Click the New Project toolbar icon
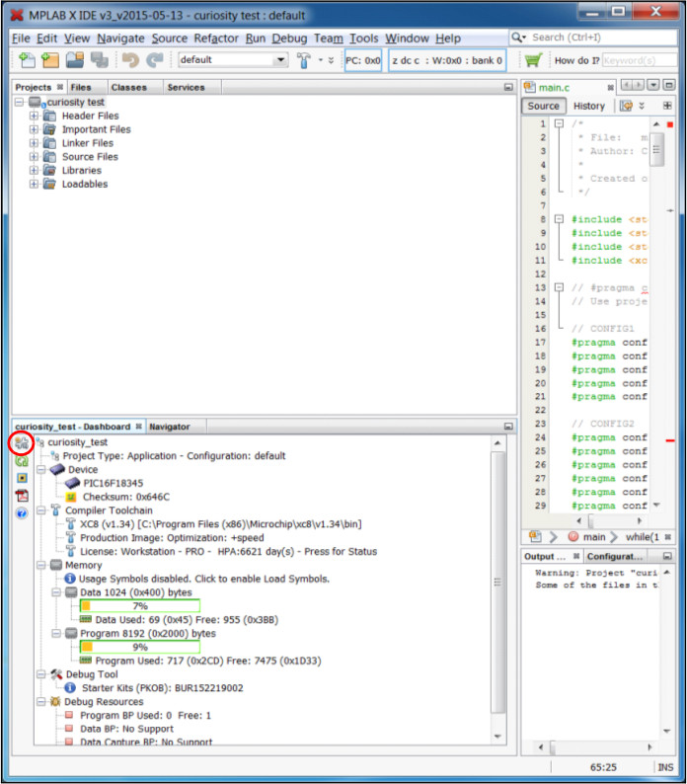 (50, 60)
